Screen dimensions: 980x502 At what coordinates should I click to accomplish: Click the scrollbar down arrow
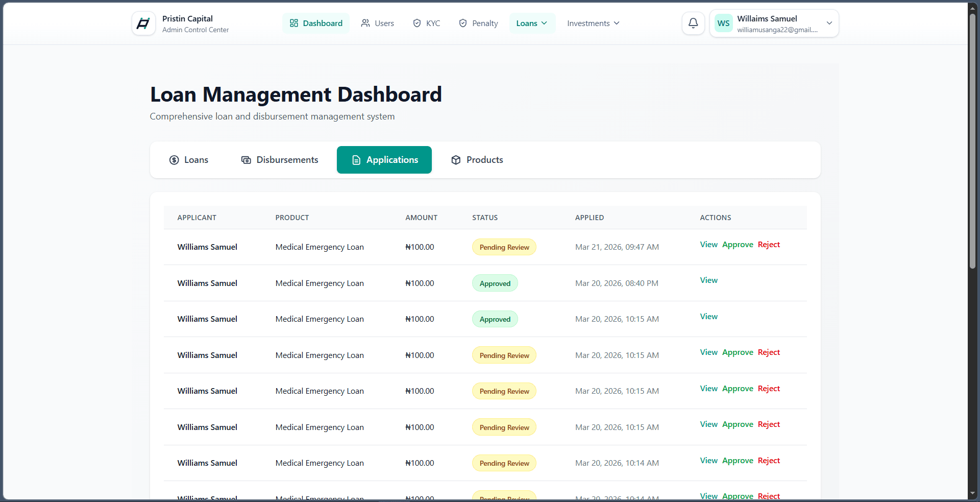[973, 494]
